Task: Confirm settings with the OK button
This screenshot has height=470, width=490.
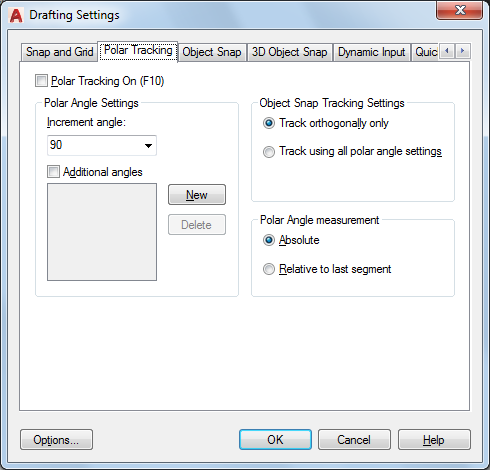Action: [275, 440]
